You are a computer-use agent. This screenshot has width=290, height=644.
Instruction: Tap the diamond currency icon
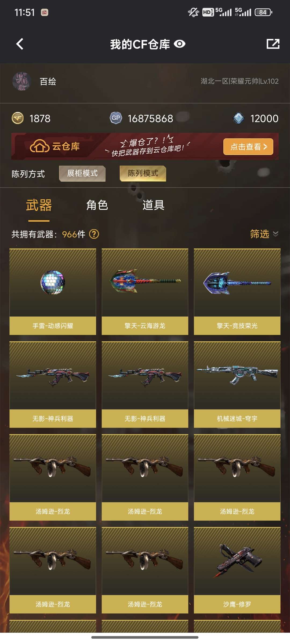238,118
